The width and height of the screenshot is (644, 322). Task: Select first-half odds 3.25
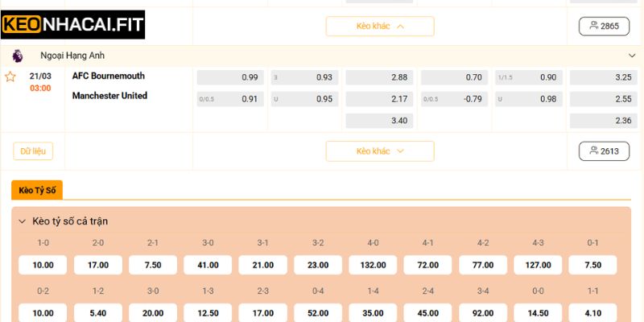pos(604,77)
